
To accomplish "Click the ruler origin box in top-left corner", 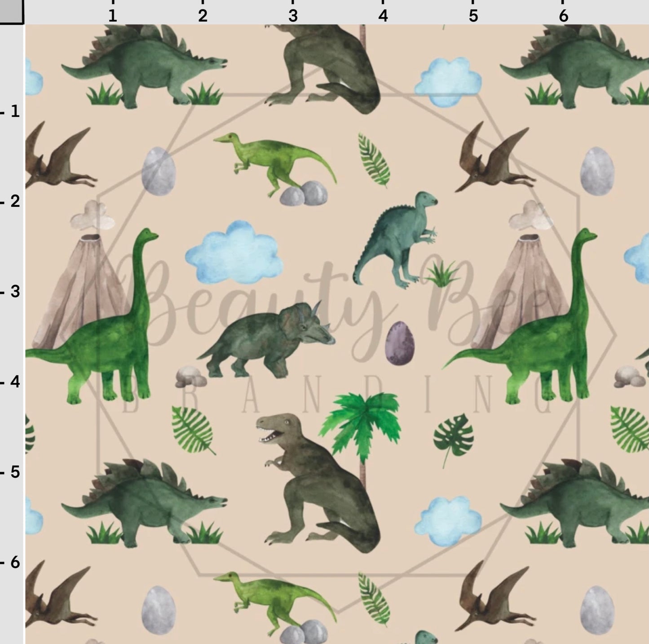I will click(11, 11).
